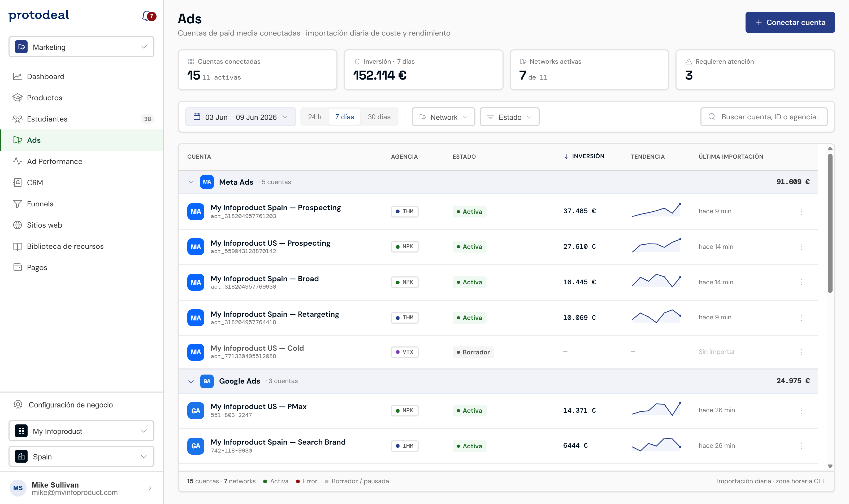Click the scrollbar up arrow
Viewport: 849px width, 504px height.
tap(830, 149)
